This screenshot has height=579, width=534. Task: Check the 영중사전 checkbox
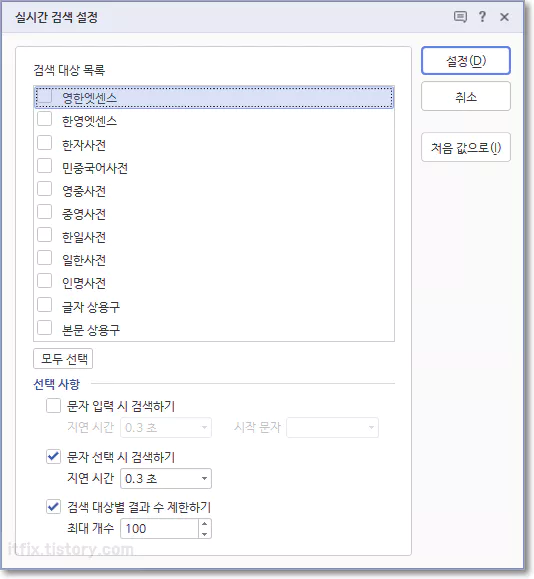[x=45, y=189]
